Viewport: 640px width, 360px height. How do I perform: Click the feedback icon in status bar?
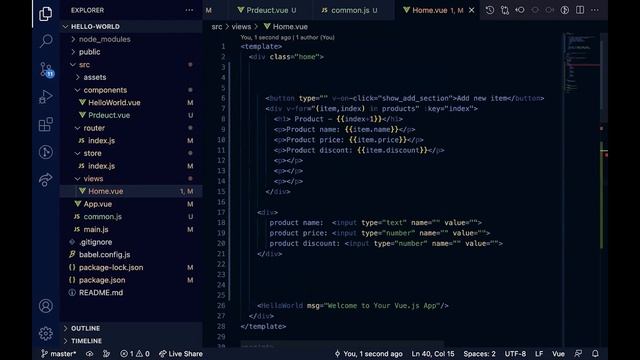point(578,354)
